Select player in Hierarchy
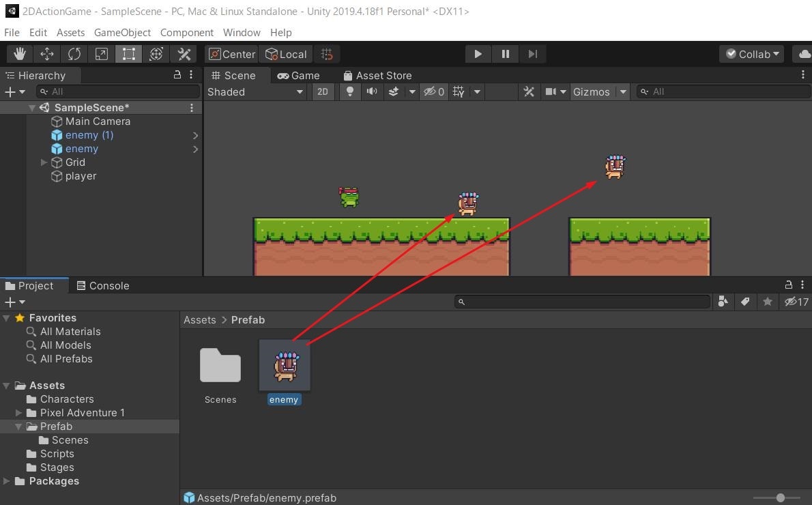 click(81, 176)
